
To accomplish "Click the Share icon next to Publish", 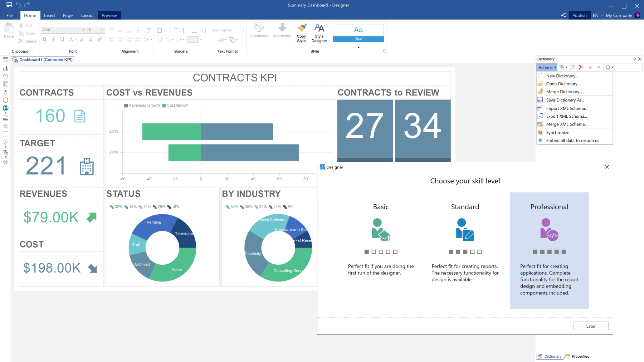I will coord(563,15).
